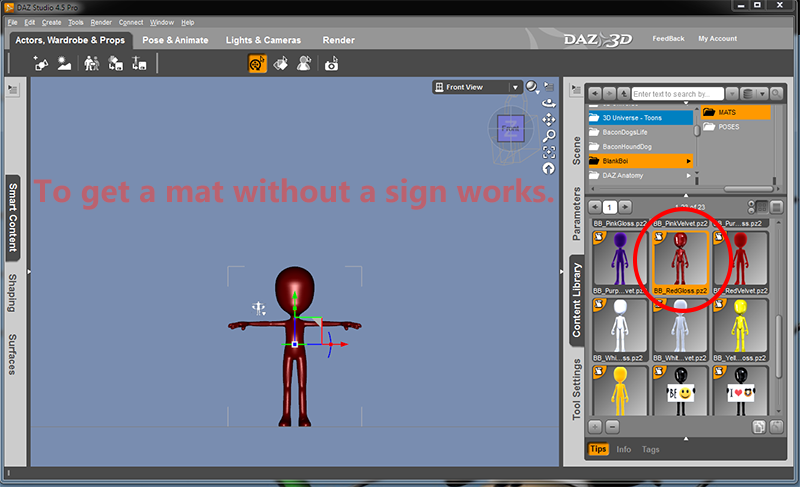Viewport: 800px width, 487px height.
Task: Open the Tools menu
Action: pos(76,22)
